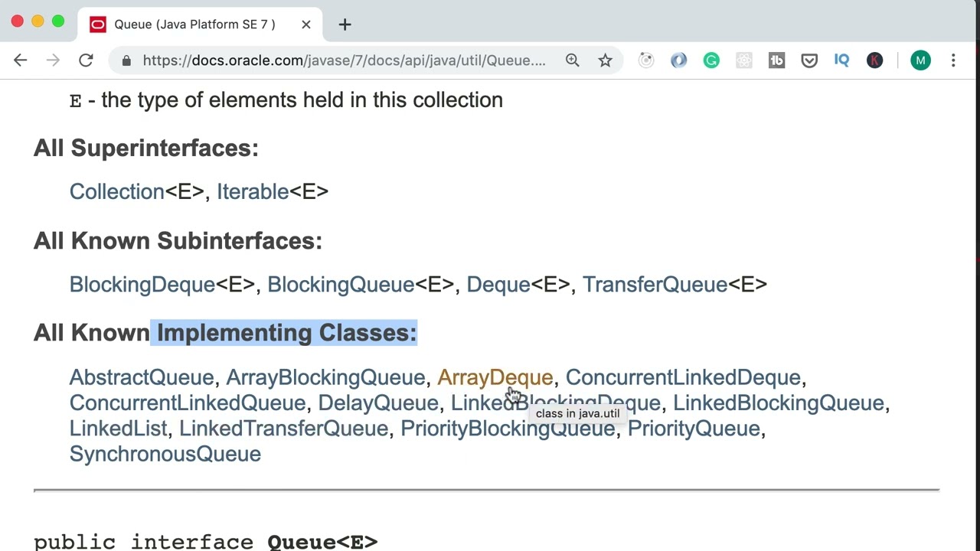Open the BlockingQueue subinterface link
Screen dimensions: 980x551
[341, 285]
